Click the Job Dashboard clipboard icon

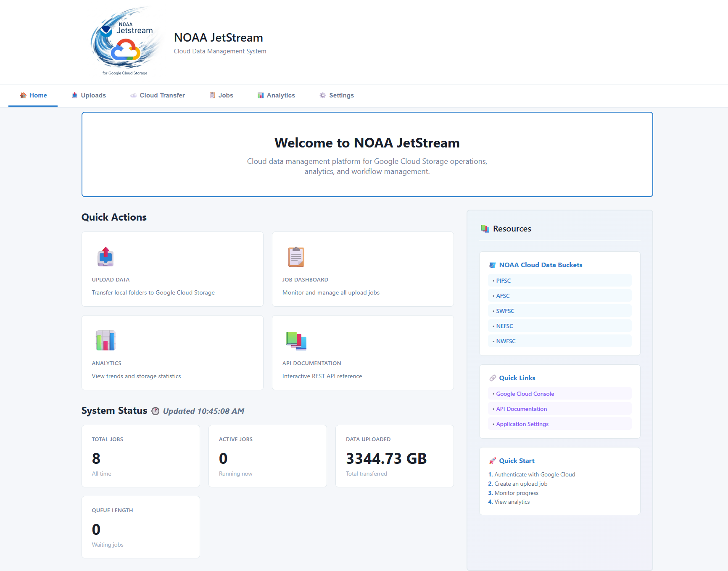(296, 257)
